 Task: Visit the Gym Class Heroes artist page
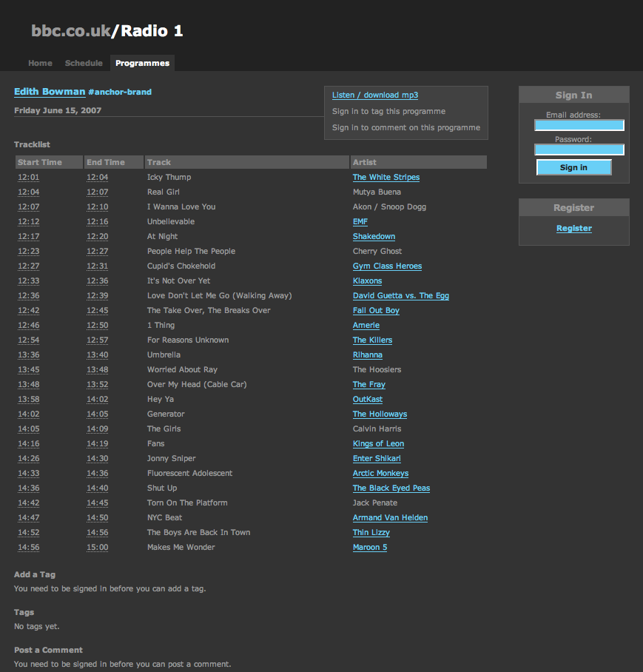(387, 266)
